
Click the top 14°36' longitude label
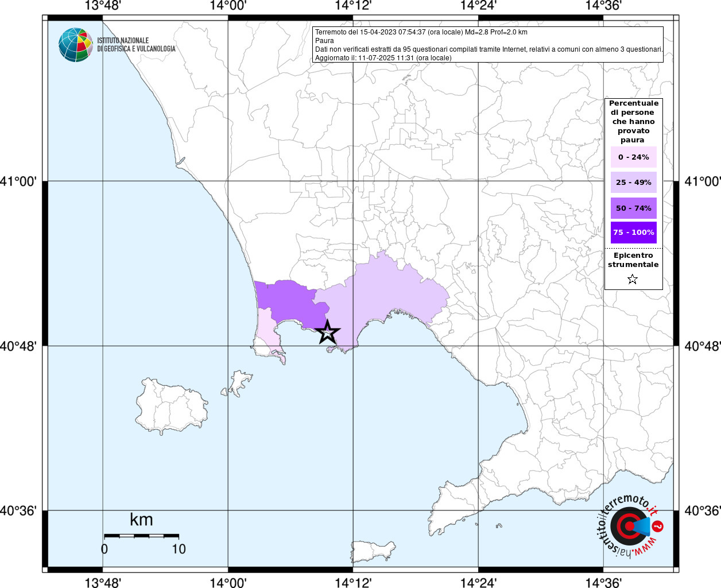[603, 6]
